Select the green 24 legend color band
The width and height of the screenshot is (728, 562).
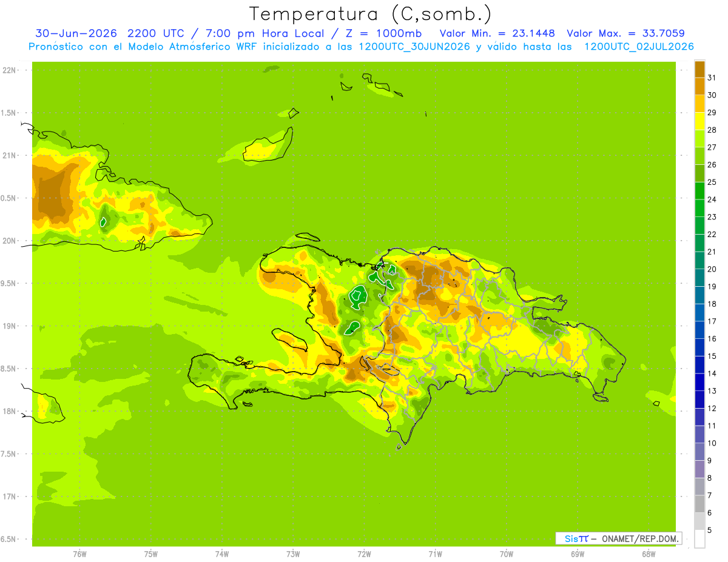point(699,191)
